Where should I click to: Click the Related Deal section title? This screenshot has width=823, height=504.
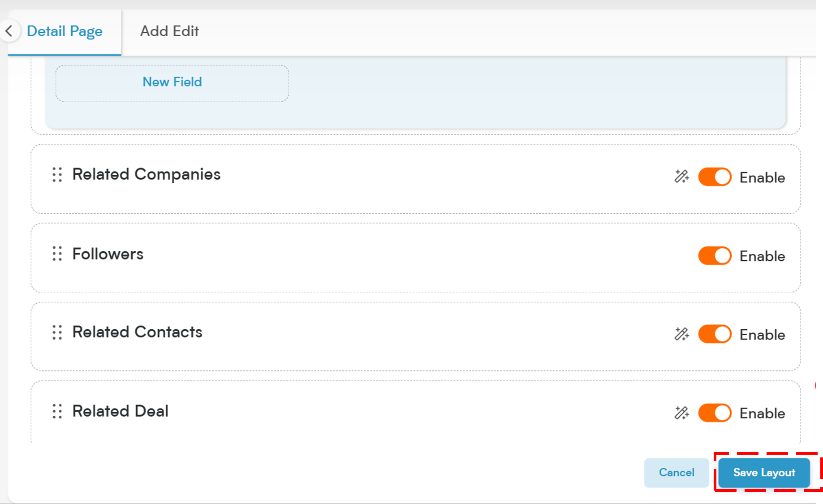pyautogui.click(x=121, y=411)
